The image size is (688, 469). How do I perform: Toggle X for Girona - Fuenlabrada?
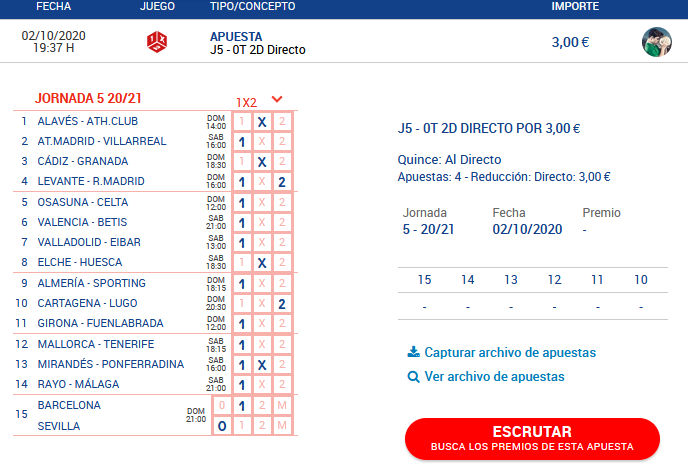pyautogui.click(x=262, y=324)
